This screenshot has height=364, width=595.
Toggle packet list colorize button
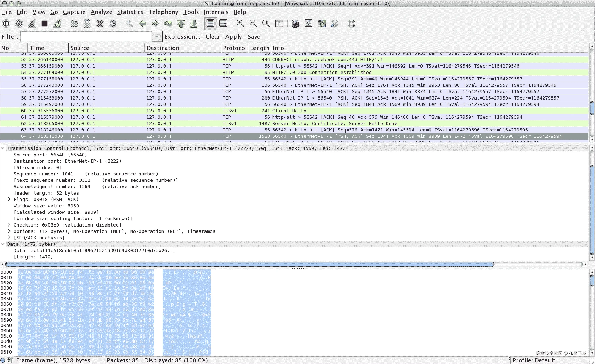[210, 24]
